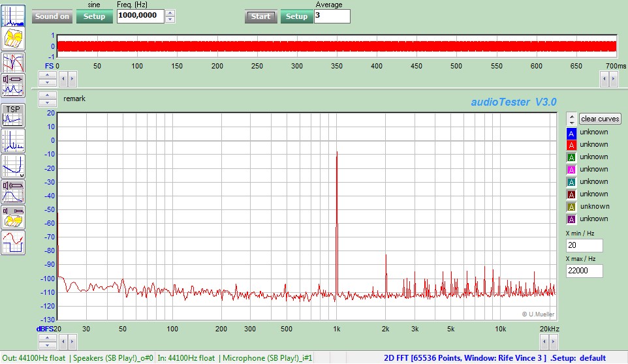
Task: Click the 2D FFT 65536 Points status text
Action: [465, 358]
